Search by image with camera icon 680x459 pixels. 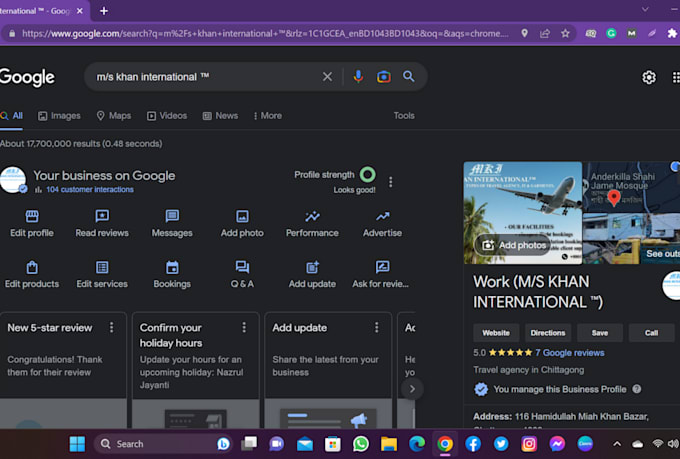tap(383, 77)
